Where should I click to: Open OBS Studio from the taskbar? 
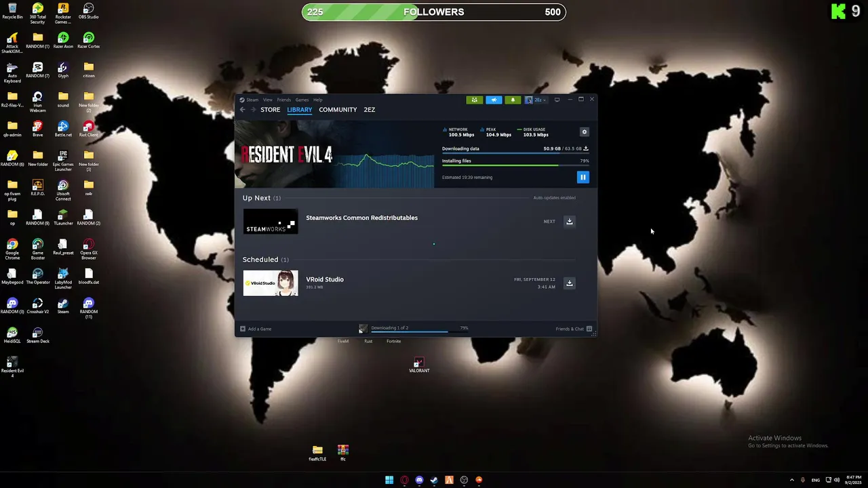pos(464,480)
